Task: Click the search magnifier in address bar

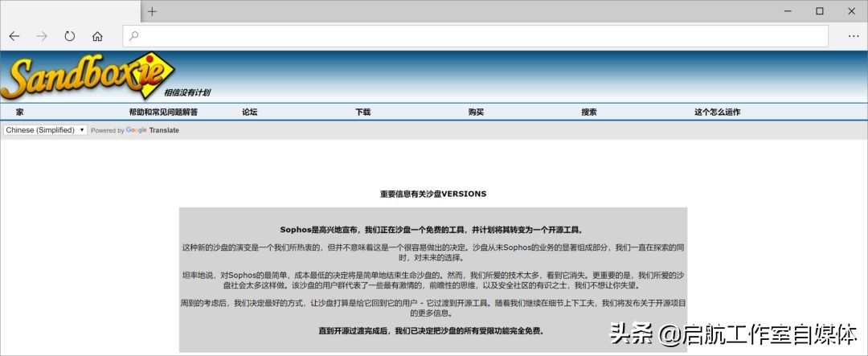Action: pos(133,36)
